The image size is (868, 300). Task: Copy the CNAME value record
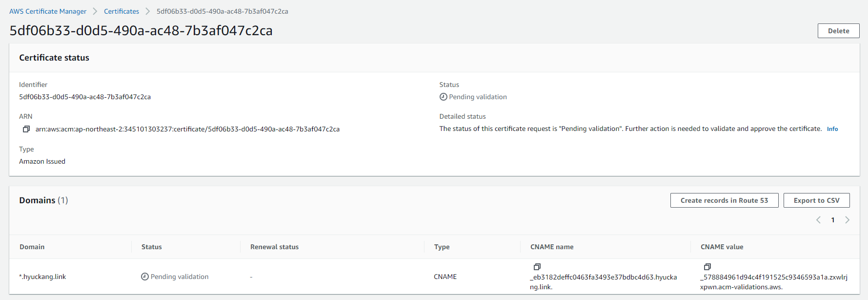click(x=707, y=267)
